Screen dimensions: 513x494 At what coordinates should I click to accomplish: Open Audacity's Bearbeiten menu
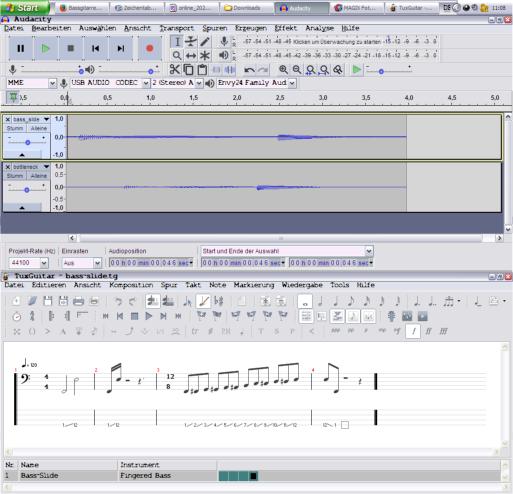[51, 28]
